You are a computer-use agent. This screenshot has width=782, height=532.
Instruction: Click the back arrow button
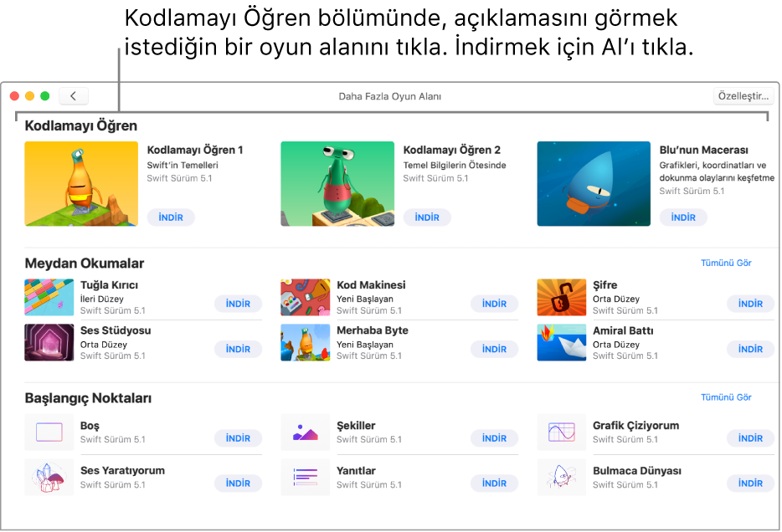[74, 96]
